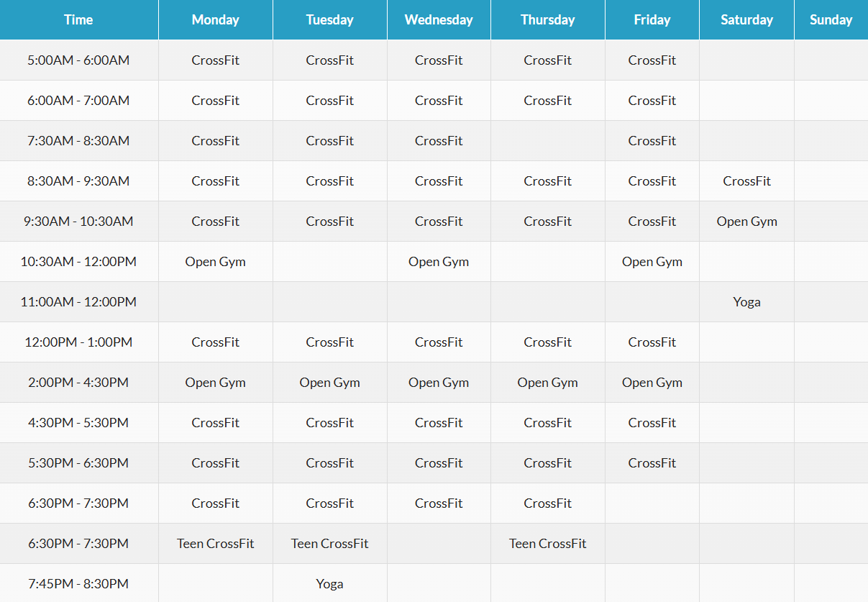Open Wednesday's 2:00PM Open Gym session
The image size is (868, 602).
439,383
